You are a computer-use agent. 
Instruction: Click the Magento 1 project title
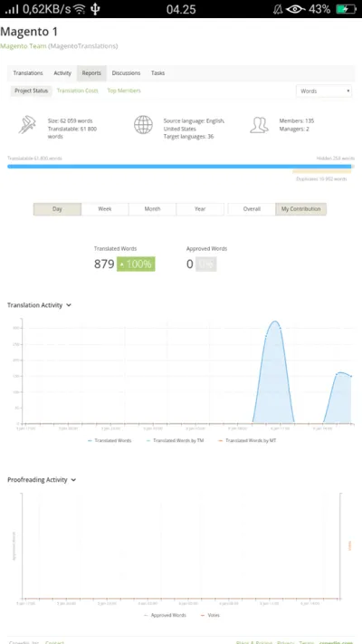[29, 32]
